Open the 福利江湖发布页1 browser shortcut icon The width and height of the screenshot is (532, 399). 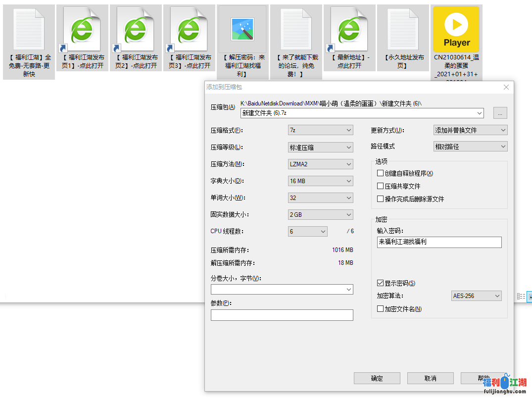(82, 30)
